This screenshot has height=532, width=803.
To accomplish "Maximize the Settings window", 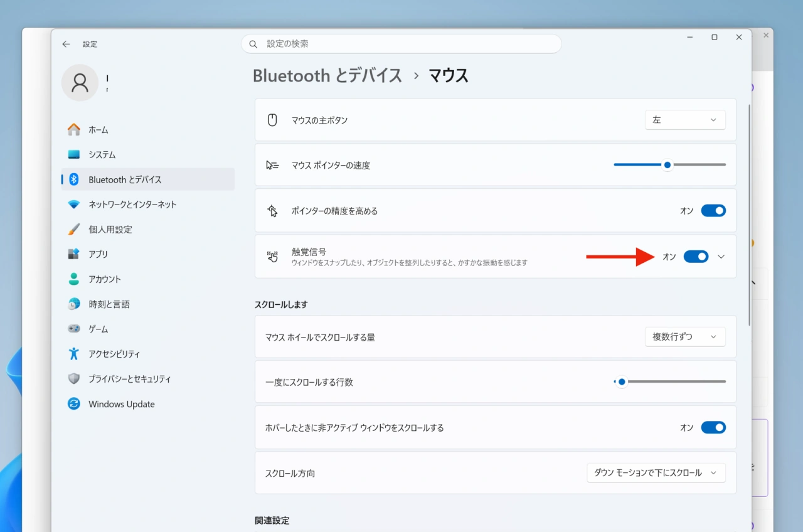I will point(714,38).
